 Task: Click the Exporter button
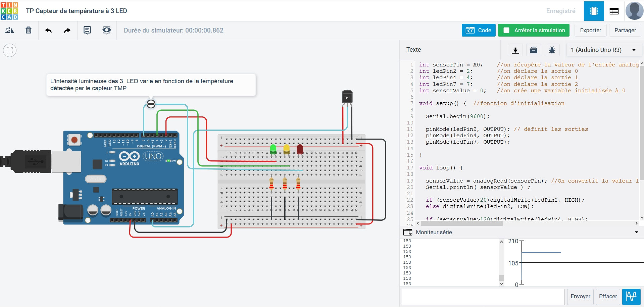tap(590, 30)
